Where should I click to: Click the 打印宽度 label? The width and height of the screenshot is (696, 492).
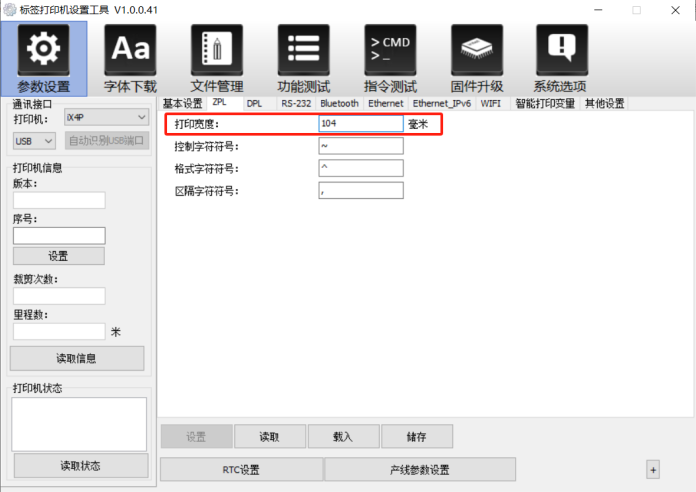point(197,124)
